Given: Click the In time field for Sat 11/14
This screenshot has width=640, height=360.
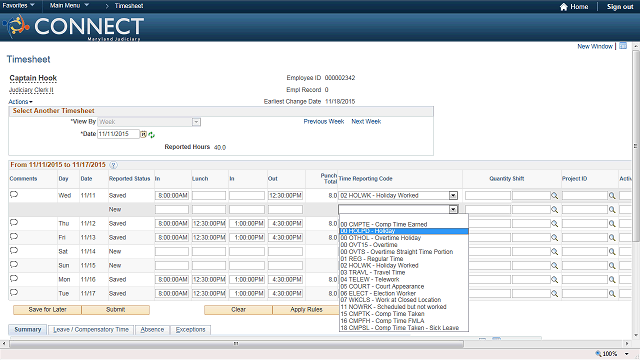Looking at the screenshot, I should pos(171,251).
